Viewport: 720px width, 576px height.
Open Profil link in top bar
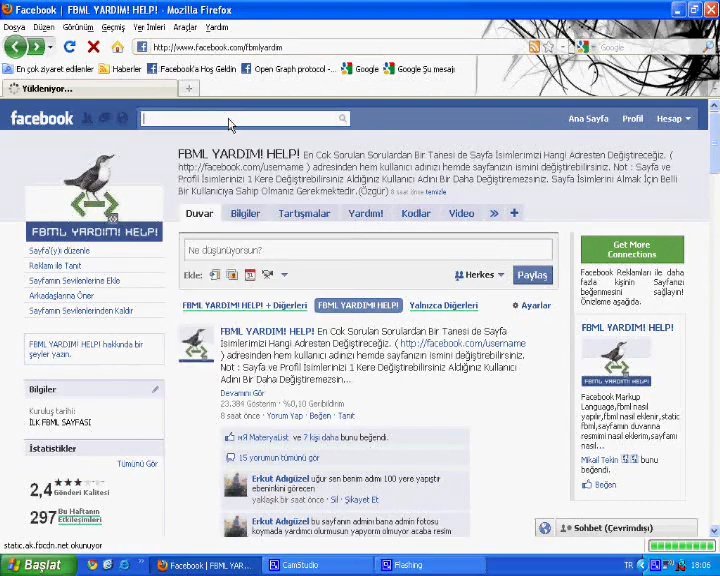(633, 119)
